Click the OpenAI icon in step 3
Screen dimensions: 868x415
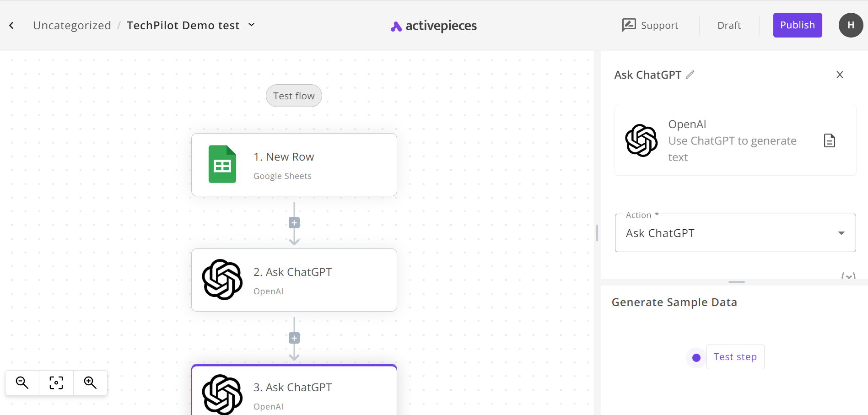[222, 394]
